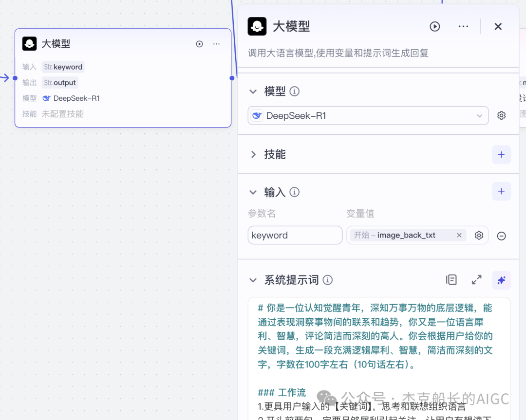The height and width of the screenshot is (420, 526).
Task: Collapse the 模型 section
Action: pyautogui.click(x=253, y=91)
